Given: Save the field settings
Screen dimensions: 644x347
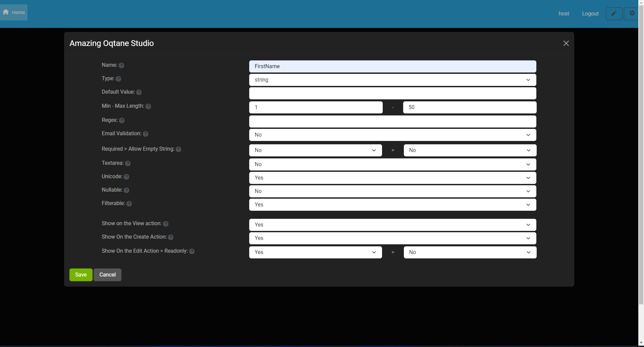Looking at the screenshot, I should pos(81,275).
